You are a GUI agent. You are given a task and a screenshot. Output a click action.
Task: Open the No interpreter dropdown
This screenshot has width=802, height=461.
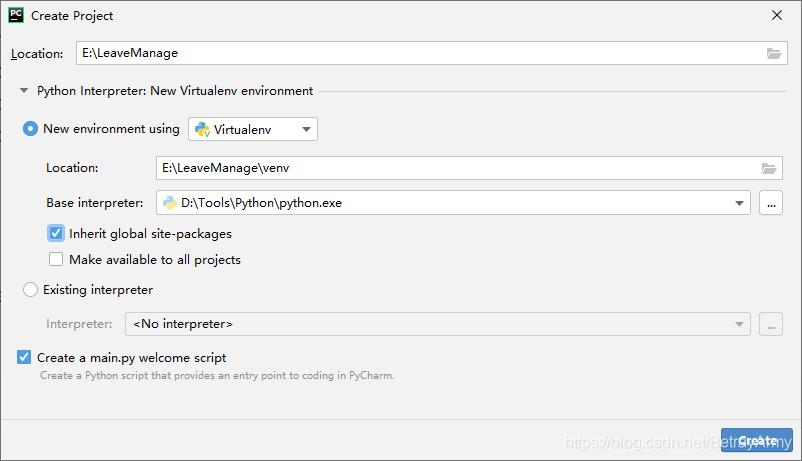(x=437, y=324)
